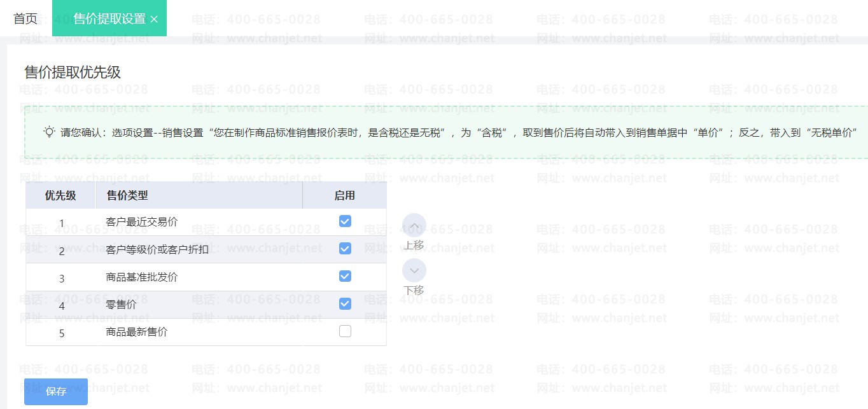This screenshot has width=868, height=409.
Task: Select the 售价提取设置 tab
Action: [x=109, y=18]
